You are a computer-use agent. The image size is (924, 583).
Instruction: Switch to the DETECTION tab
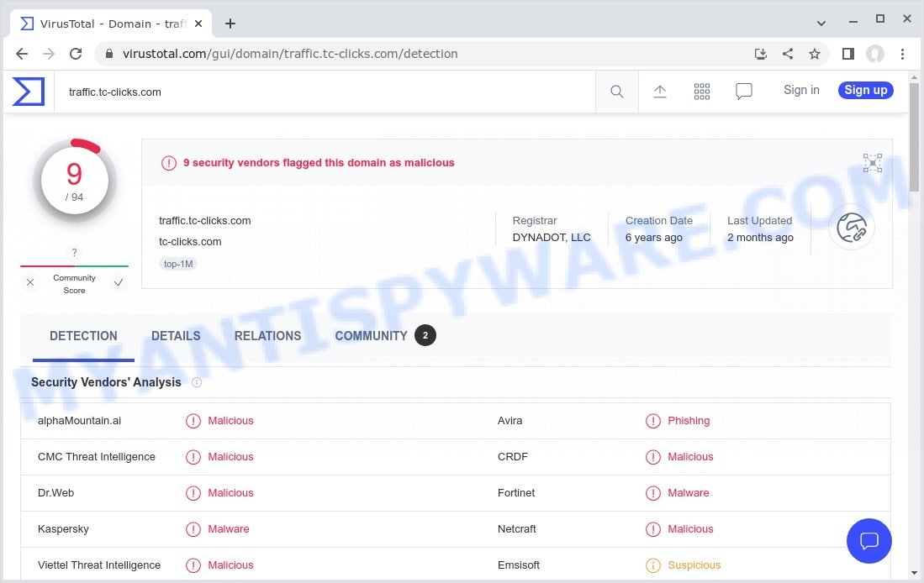(x=83, y=336)
